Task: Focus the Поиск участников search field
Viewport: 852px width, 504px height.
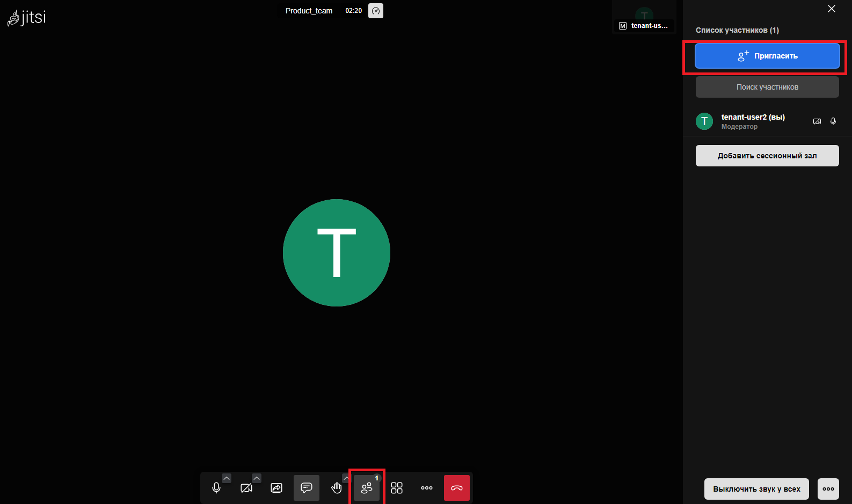Action: pyautogui.click(x=767, y=87)
